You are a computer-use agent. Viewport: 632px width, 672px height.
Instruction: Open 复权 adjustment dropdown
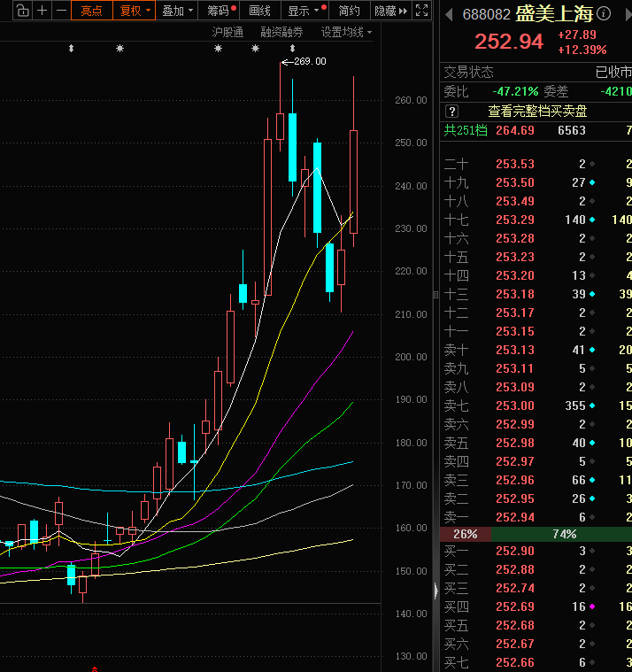point(135,11)
